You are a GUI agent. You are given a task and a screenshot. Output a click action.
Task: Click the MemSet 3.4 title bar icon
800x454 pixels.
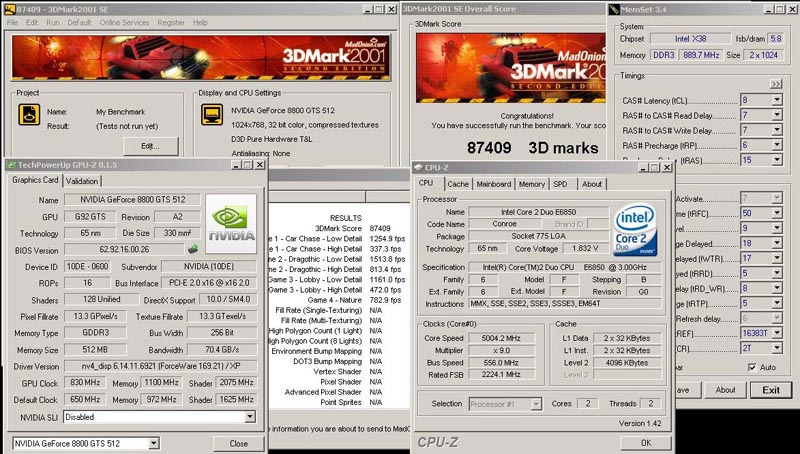614,9
